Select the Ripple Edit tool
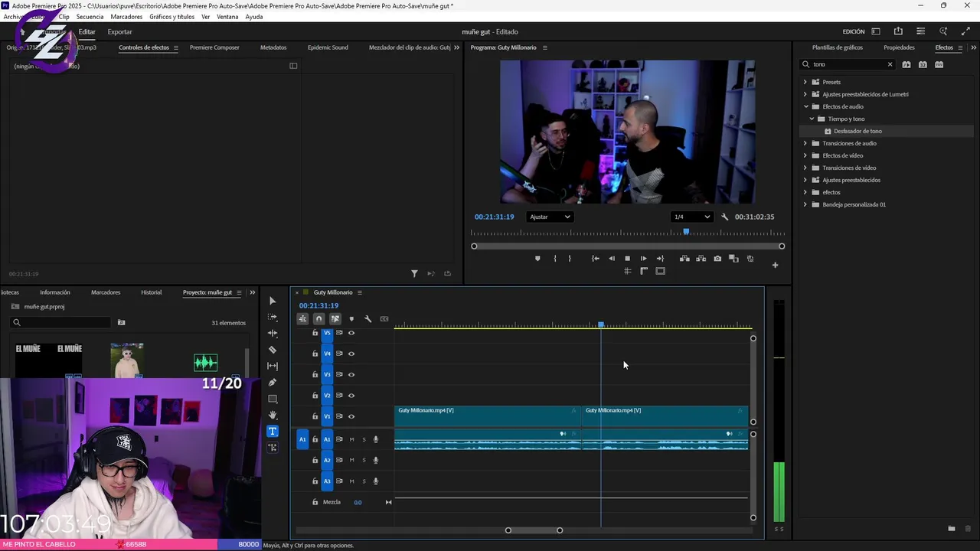 click(273, 333)
